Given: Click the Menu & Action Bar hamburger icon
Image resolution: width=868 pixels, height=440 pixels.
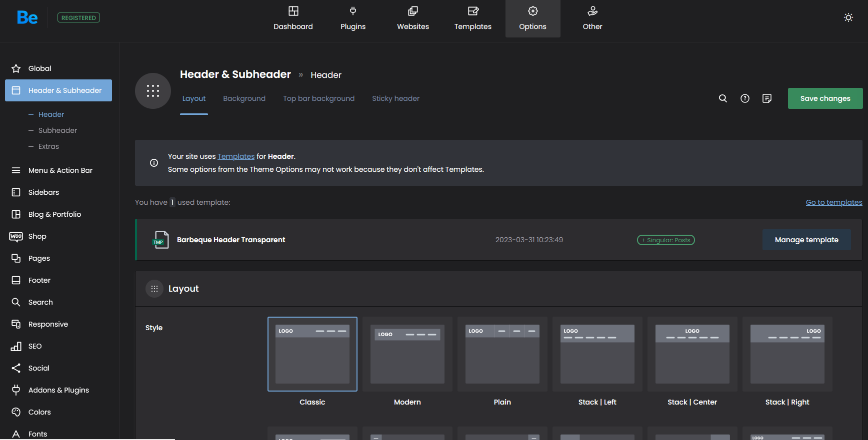Looking at the screenshot, I should pos(16,170).
